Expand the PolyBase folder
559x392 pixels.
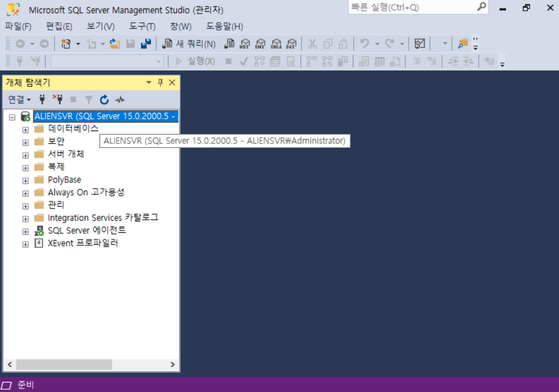[25, 181]
